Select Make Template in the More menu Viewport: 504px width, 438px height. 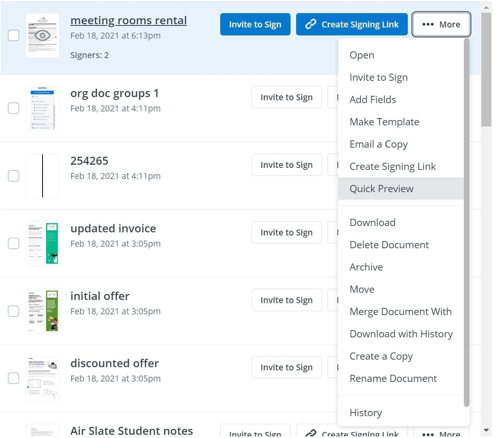coord(384,122)
